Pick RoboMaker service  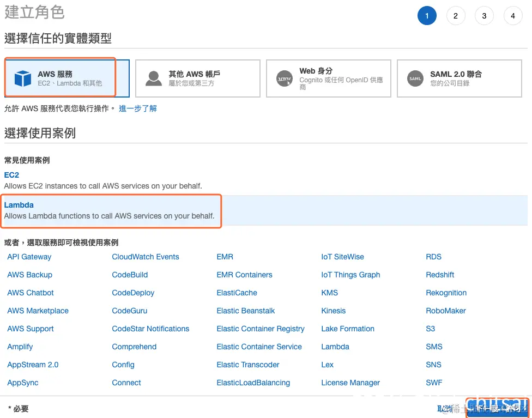(x=446, y=311)
